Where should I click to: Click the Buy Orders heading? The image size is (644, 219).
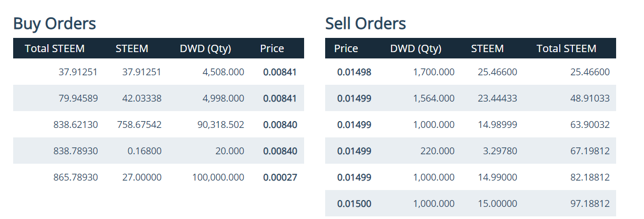(x=54, y=24)
